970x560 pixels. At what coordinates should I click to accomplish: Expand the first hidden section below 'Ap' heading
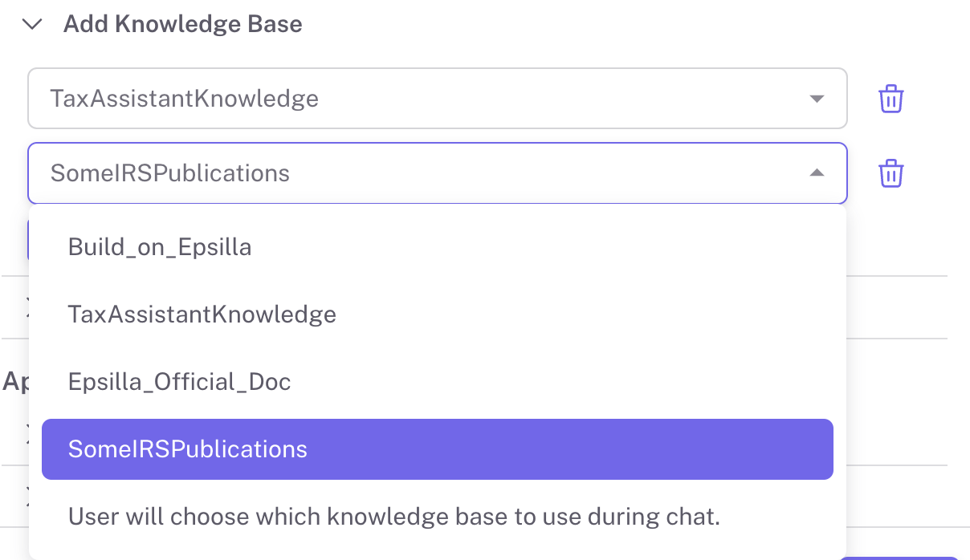coord(28,433)
